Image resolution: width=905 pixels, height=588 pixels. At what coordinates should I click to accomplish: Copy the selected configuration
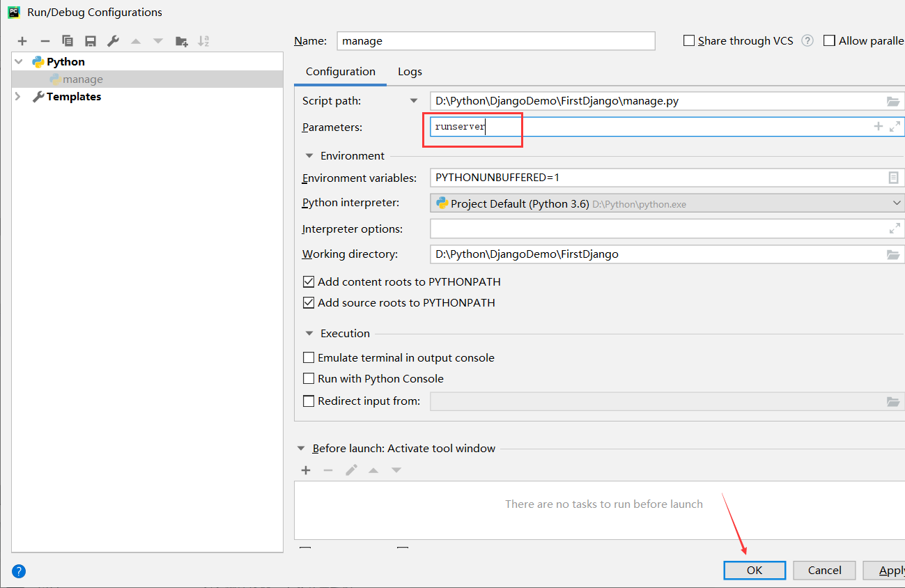pos(68,41)
